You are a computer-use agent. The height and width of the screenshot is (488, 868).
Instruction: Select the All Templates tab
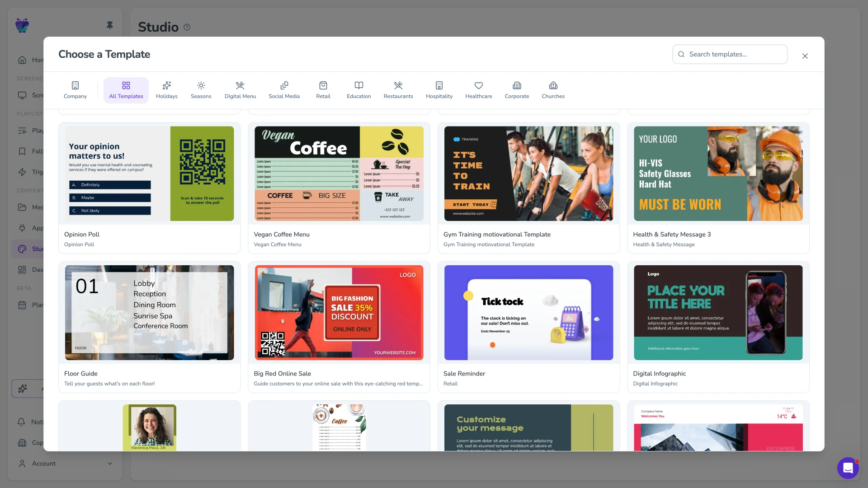pos(126,90)
